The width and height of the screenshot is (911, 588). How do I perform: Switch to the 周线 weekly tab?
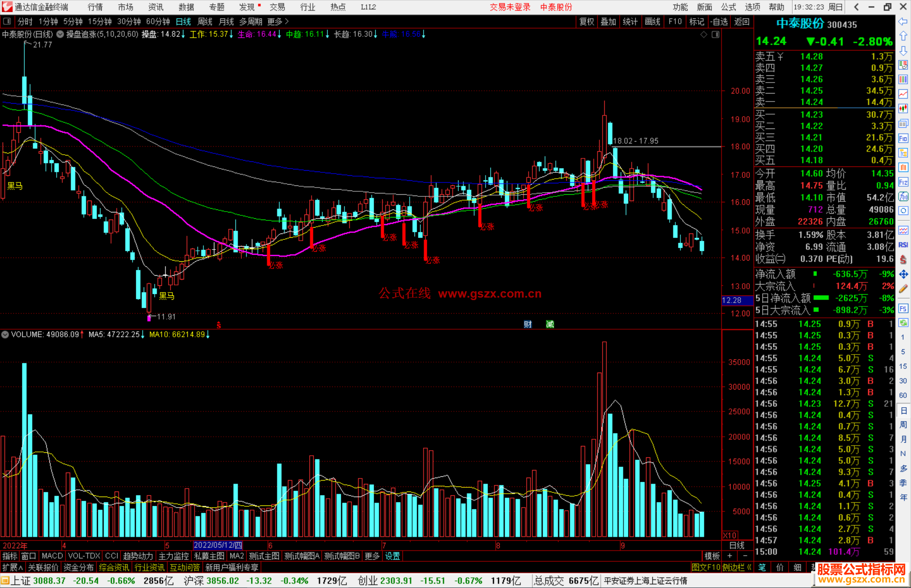[x=205, y=21]
